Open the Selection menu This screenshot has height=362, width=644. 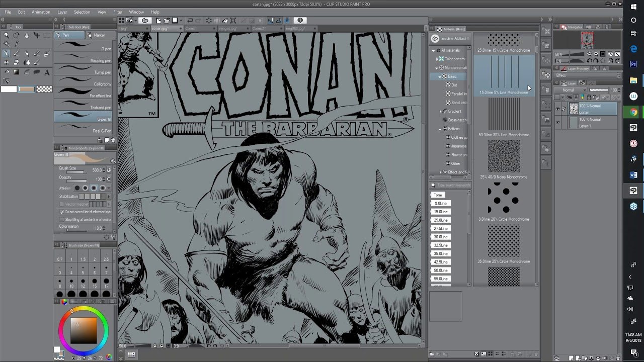pos(82,12)
